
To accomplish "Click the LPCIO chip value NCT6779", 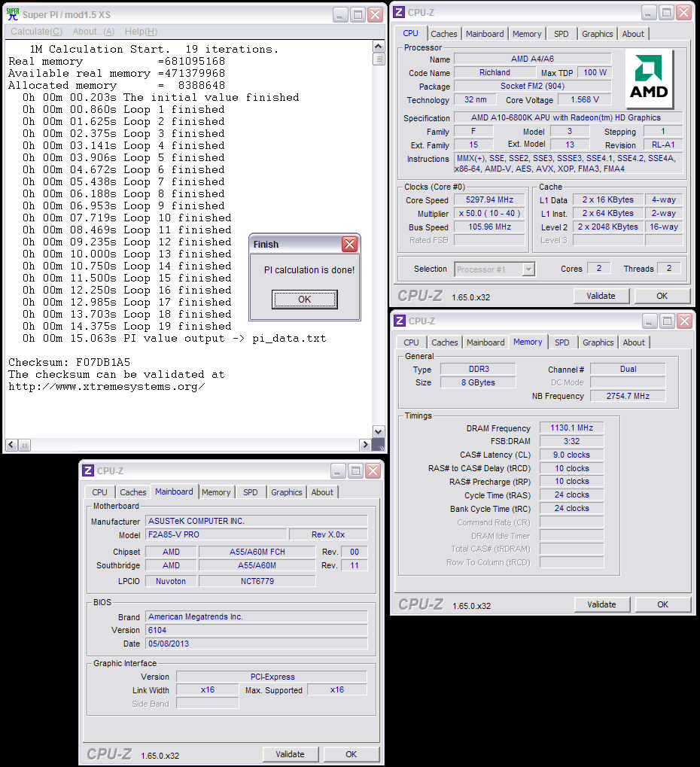I will (x=257, y=581).
